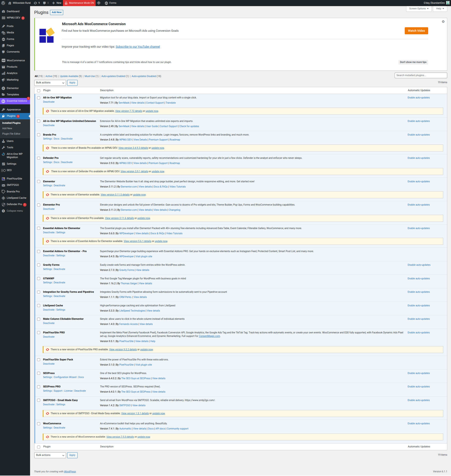Open WooCommerce menu in sidebar

click(16, 60)
